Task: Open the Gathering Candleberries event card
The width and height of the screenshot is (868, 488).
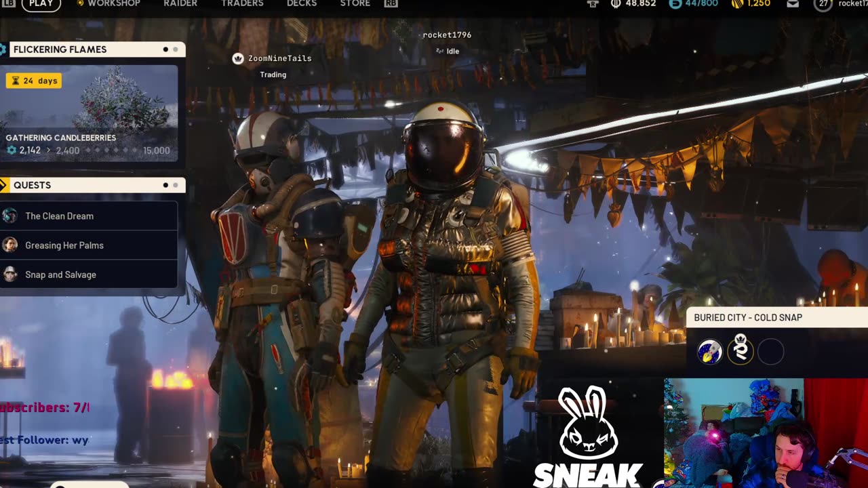Action: 89,113
